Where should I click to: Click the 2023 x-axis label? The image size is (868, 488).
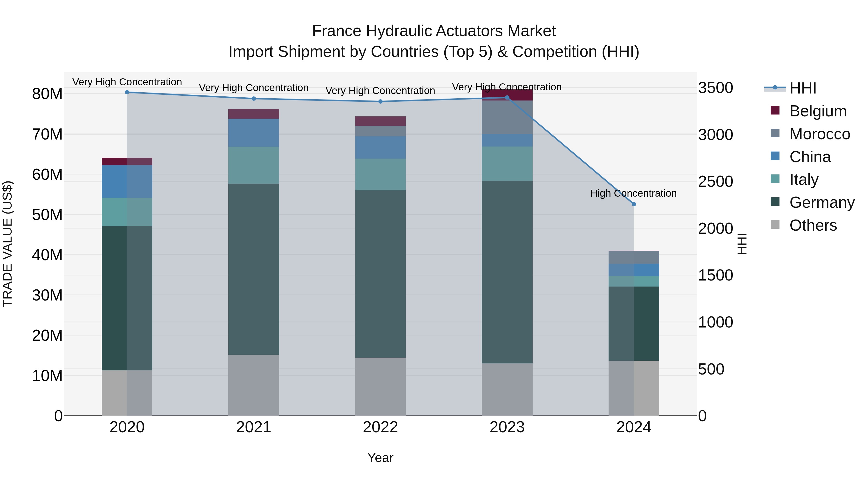(507, 427)
